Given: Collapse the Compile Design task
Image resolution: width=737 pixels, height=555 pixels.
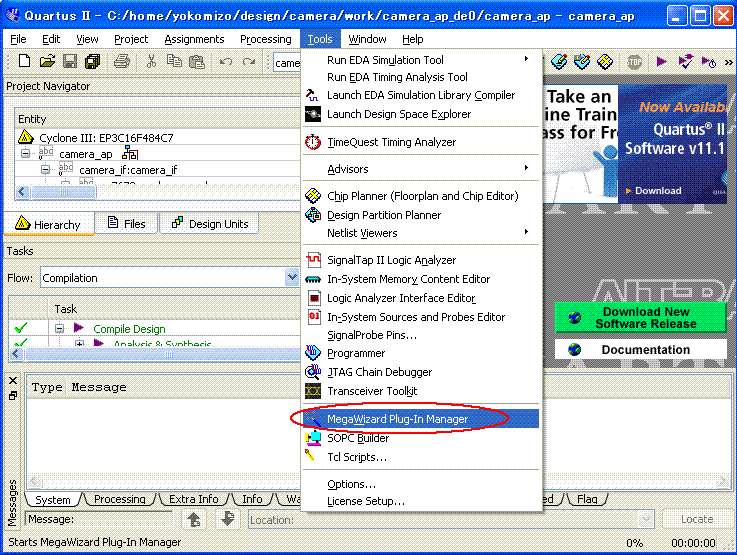Looking at the screenshot, I should (59, 328).
